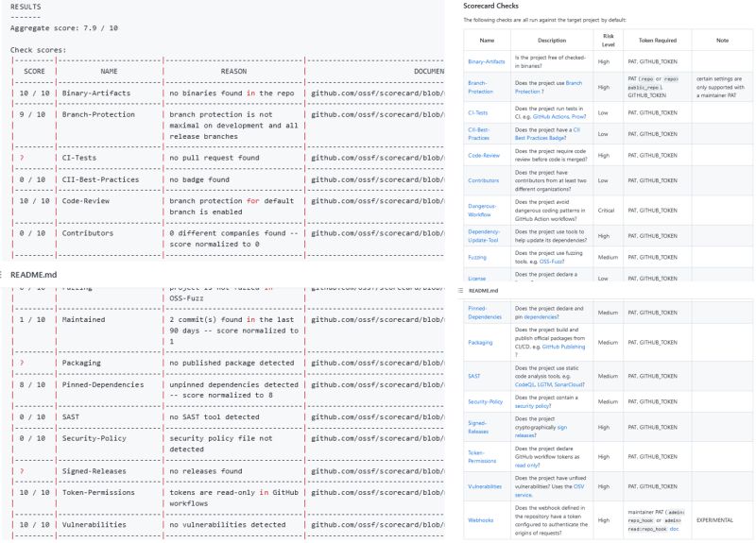The image size is (756, 543).
Task: Select 'no badge found' reason text
Action: [x=199, y=179]
